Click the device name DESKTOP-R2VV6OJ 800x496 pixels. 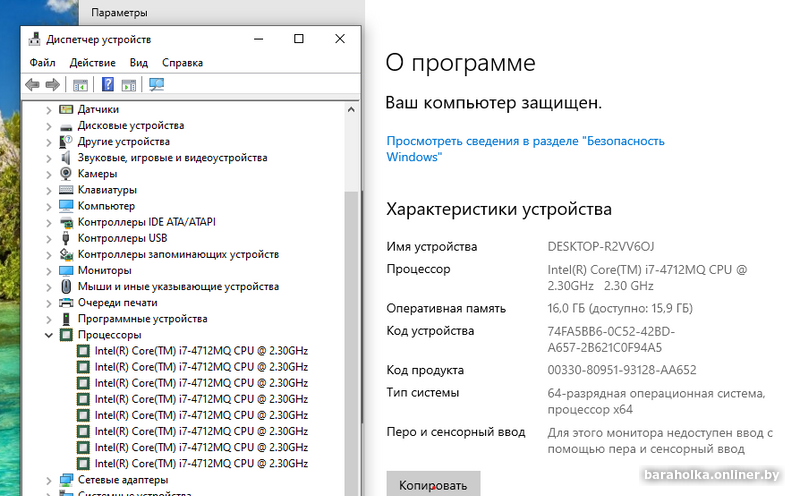coord(601,246)
